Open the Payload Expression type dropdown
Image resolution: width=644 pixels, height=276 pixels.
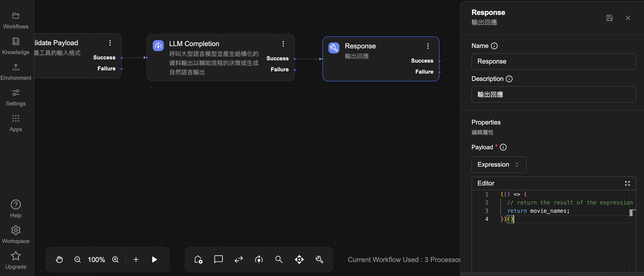point(499,165)
